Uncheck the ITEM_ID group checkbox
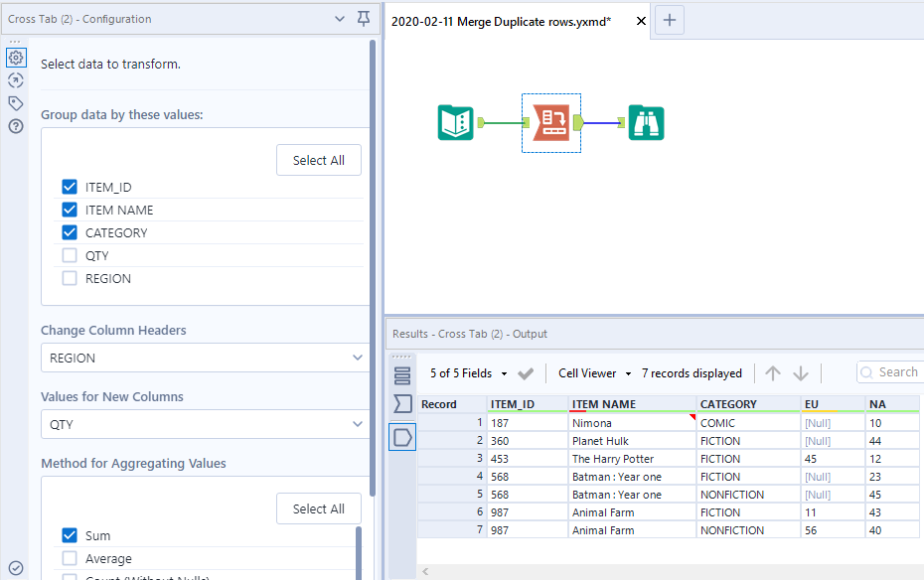The image size is (924, 580). pyautogui.click(x=70, y=187)
